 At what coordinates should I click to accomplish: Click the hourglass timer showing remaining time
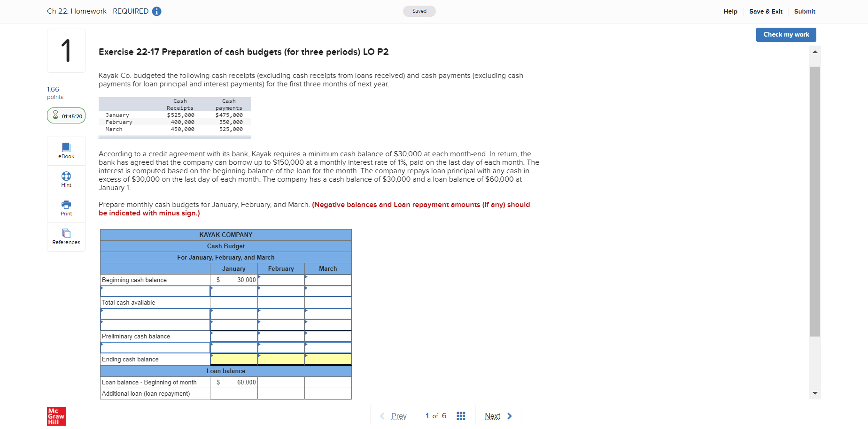point(66,115)
